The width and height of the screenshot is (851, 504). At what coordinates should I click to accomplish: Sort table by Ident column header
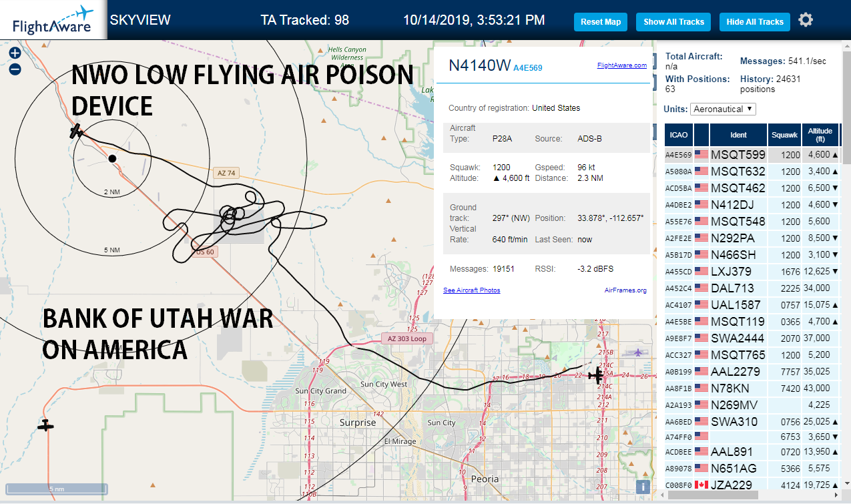click(x=738, y=135)
